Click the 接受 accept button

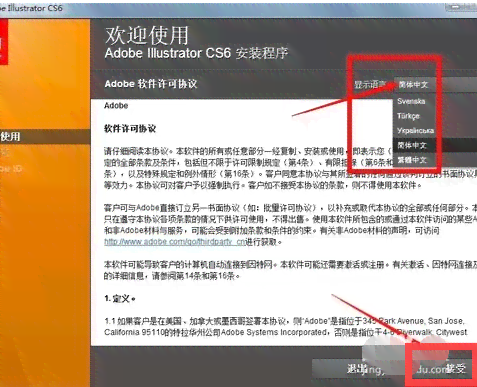pos(442,369)
